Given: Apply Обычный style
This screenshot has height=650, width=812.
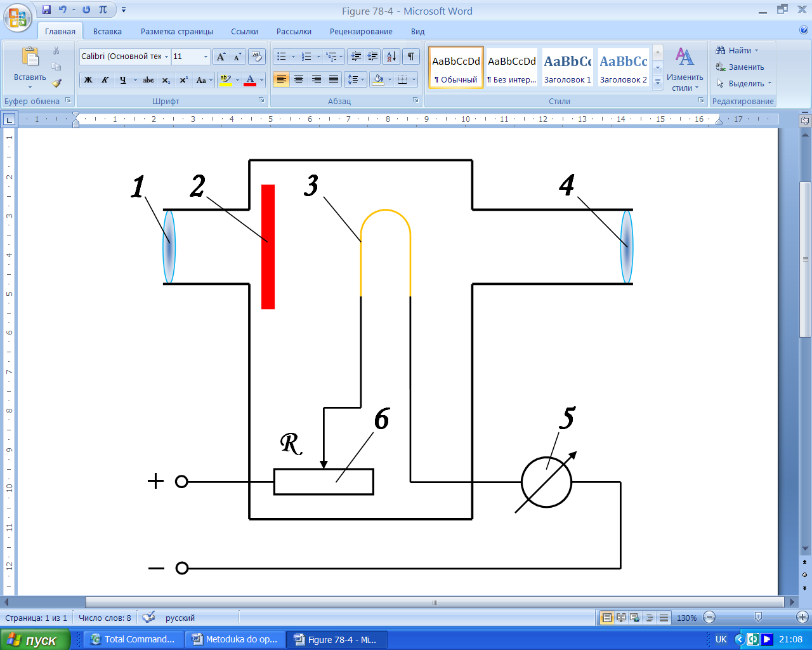Looking at the screenshot, I should coord(456,67).
